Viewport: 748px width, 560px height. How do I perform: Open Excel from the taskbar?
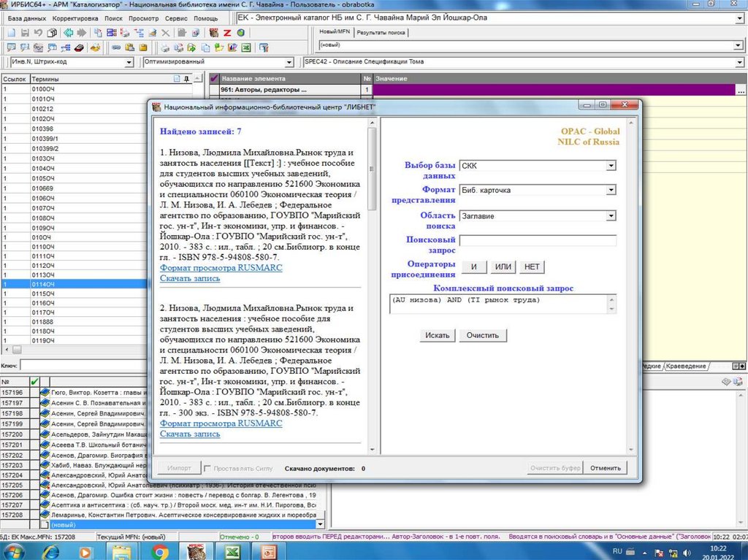232,552
